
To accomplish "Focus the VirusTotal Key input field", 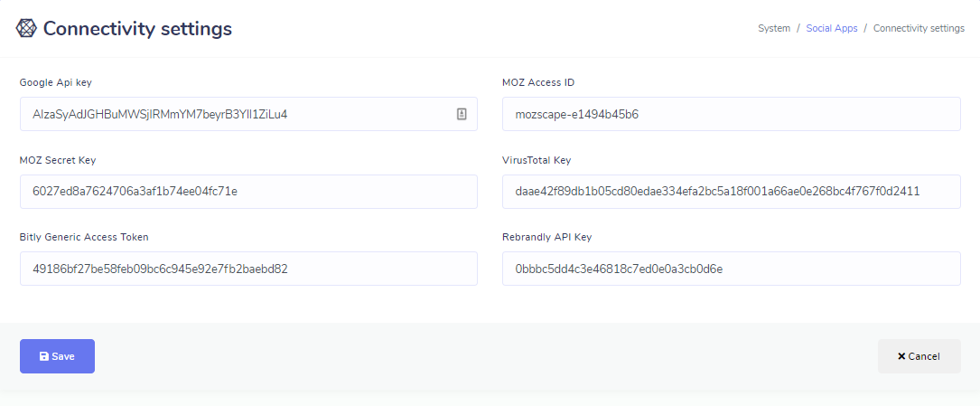I will (731, 192).
